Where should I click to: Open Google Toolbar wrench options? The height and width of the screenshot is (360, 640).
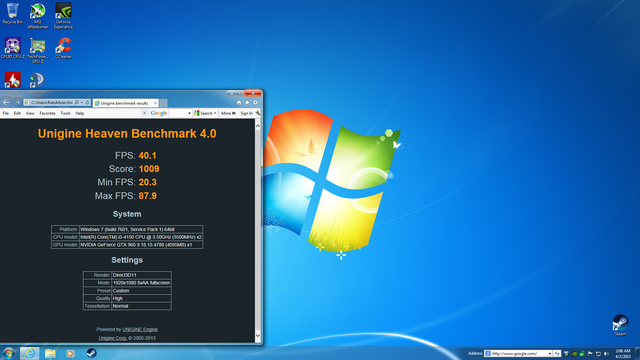258,113
